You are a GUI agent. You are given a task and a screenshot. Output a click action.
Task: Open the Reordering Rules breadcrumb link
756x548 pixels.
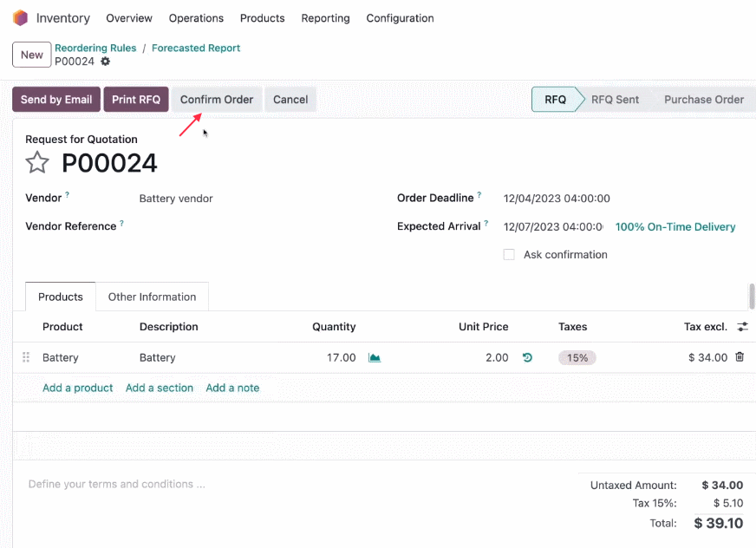(x=95, y=48)
